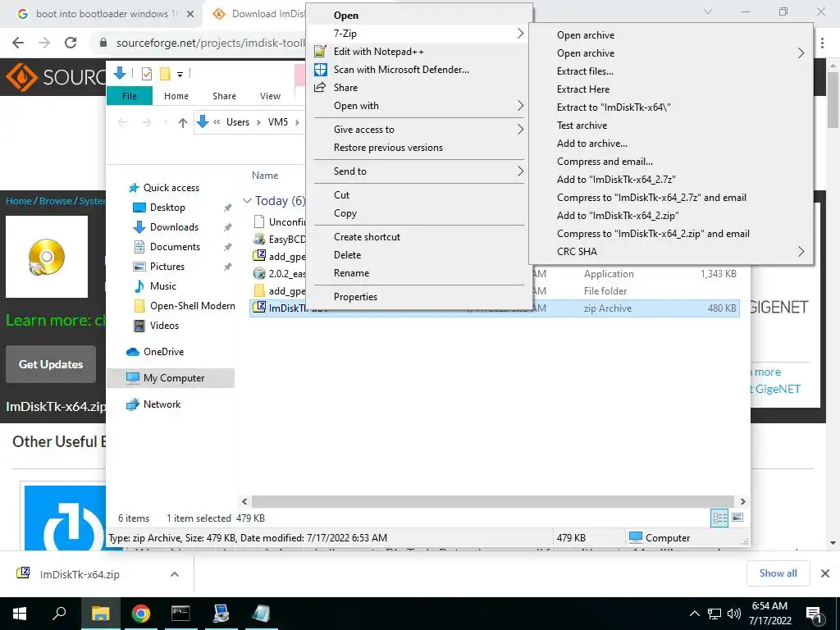The width and height of the screenshot is (840, 630).
Task: Click the Notepad++ icon in context menu
Action: coord(321,52)
